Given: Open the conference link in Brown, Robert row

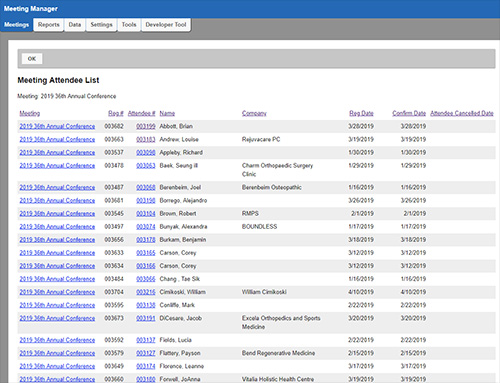Looking at the screenshot, I should pos(57,213).
